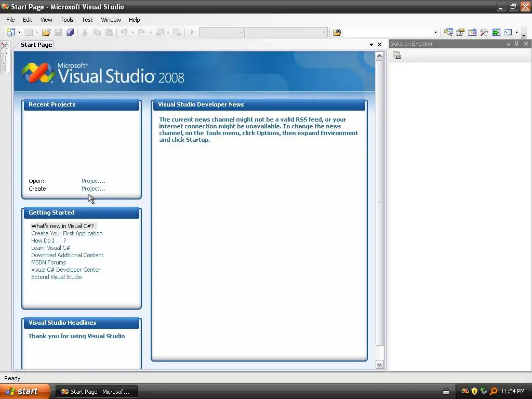Viewport: 532px width, 399px height.
Task: Click the Start Page scroll up arrow
Action: pyautogui.click(x=380, y=56)
